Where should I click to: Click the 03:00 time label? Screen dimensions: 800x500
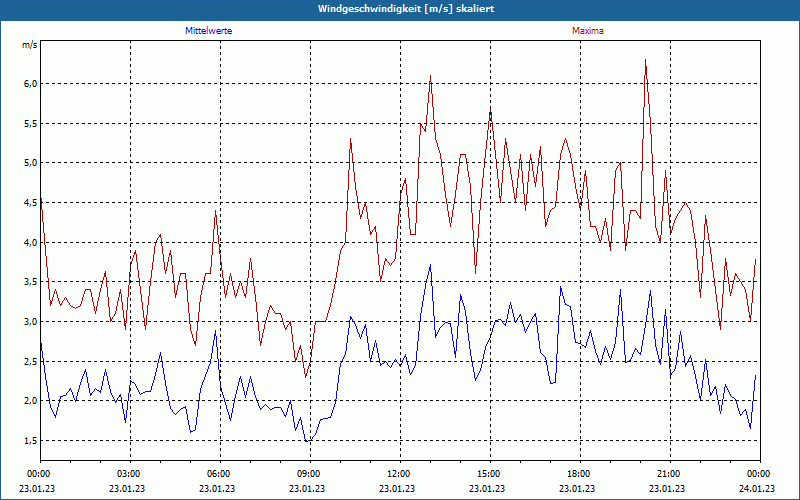coord(130,474)
